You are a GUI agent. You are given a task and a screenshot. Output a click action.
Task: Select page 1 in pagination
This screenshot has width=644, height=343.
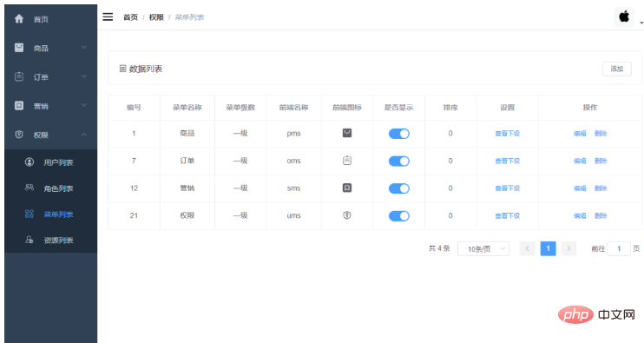548,248
